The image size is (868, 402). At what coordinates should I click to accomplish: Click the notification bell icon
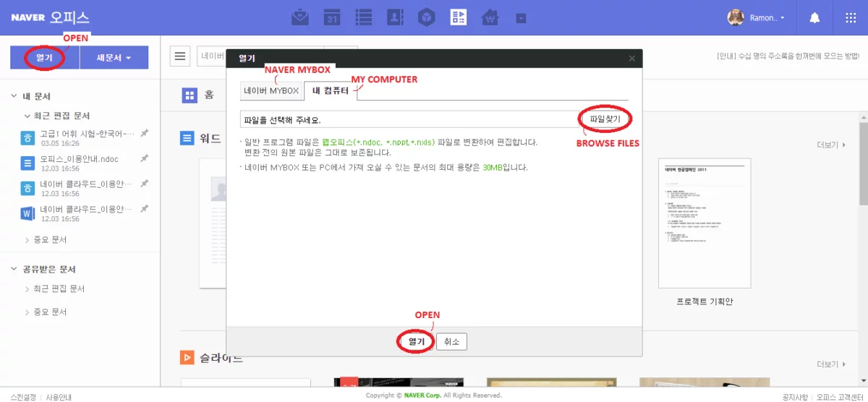coord(814,18)
